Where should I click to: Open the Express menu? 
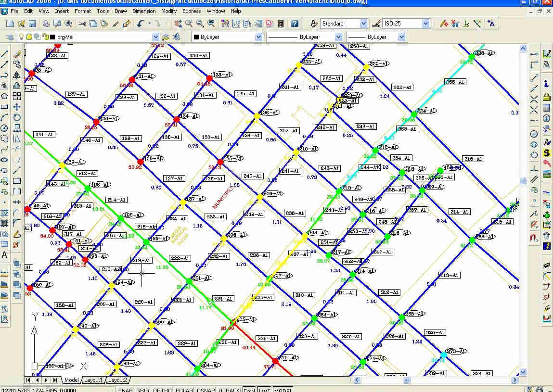coord(192,11)
